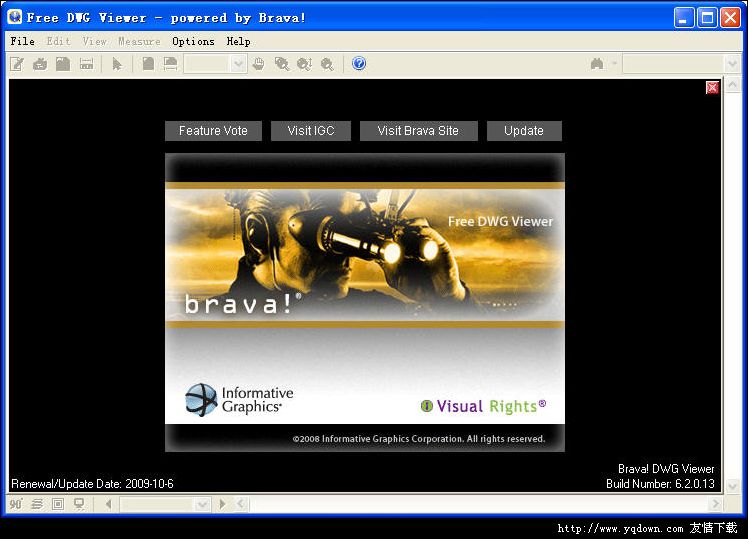Click the Informative Graphics logo
748x539 pixels.
[239, 400]
